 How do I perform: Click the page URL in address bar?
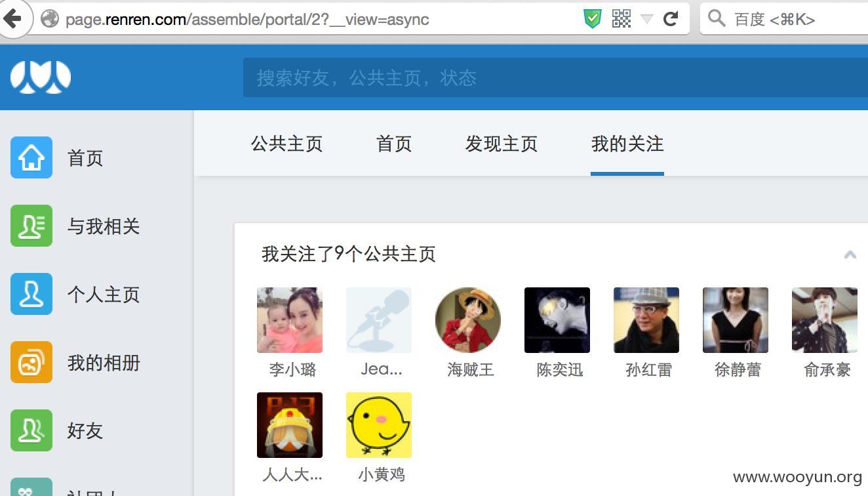(247, 20)
